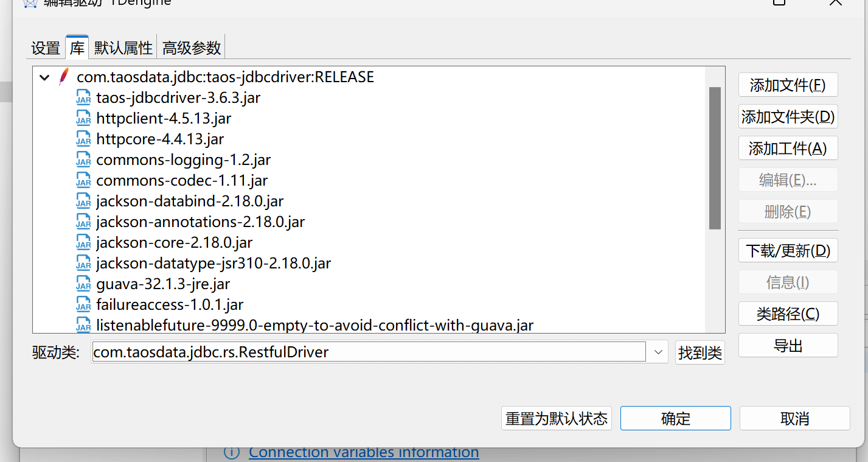This screenshot has width=868, height=462.
Task: Click the 添加文件(F) button
Action: (788, 85)
